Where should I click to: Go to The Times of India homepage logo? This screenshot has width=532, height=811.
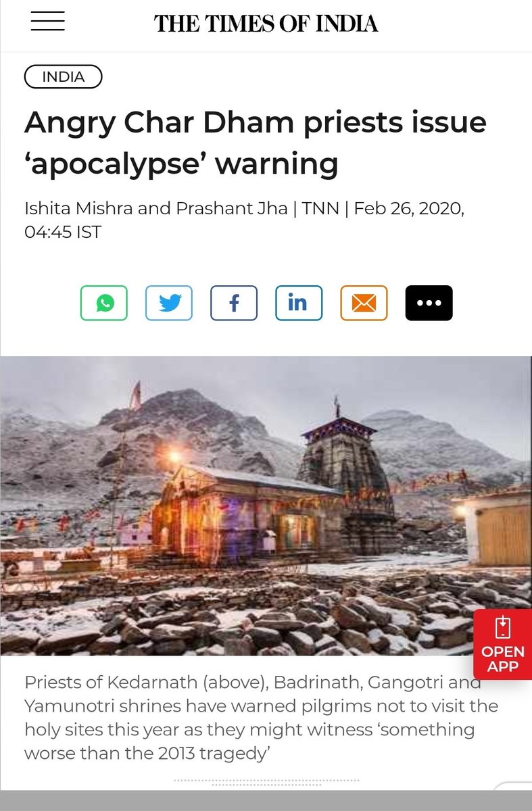point(266,23)
